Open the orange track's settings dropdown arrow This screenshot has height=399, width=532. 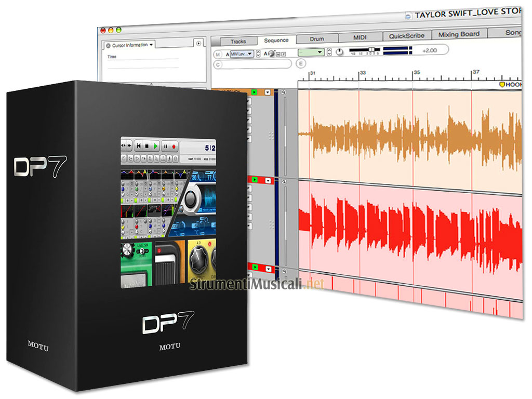[268, 92]
